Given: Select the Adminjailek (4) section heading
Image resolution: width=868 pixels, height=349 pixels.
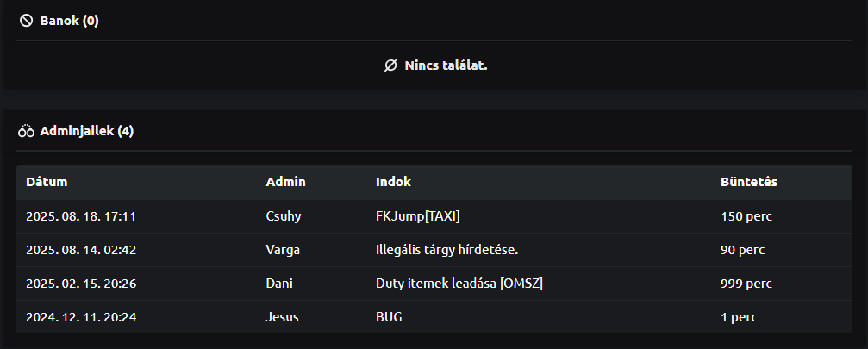Looking at the screenshot, I should pos(86,132).
